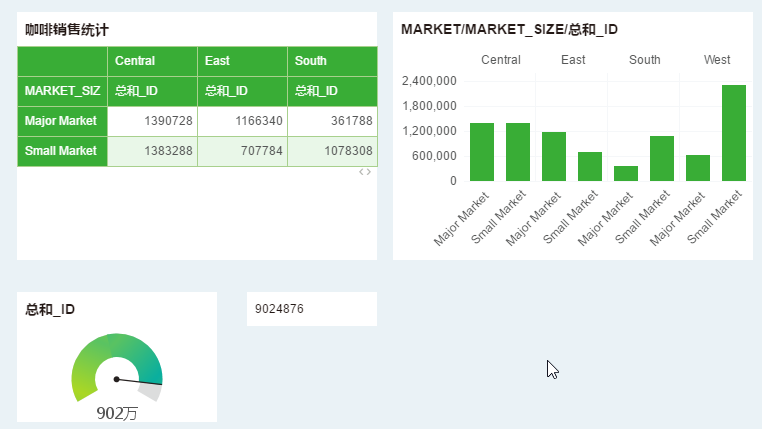Screen dimensions: 762x429
Task: Click cell value 1078308
Action: point(333,151)
